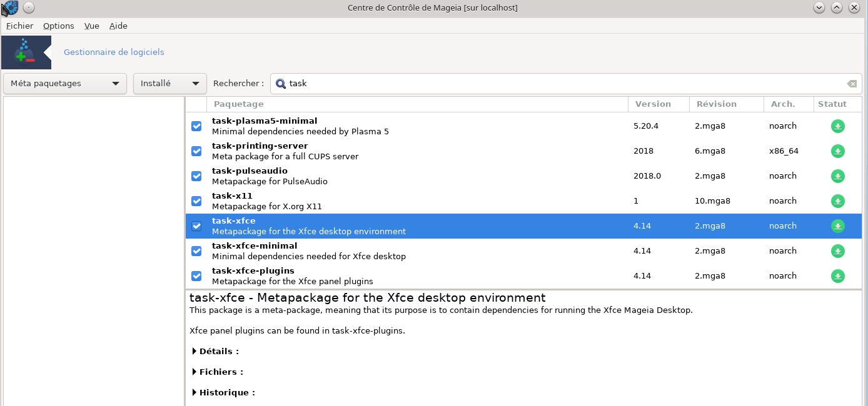Click the Gestionnaire de logiciels title link

pyautogui.click(x=114, y=52)
